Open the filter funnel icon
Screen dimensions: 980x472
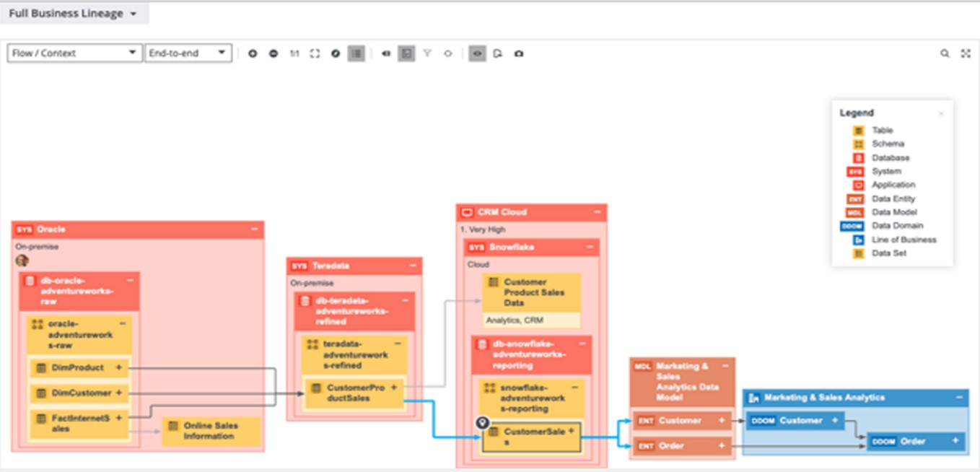pos(428,53)
